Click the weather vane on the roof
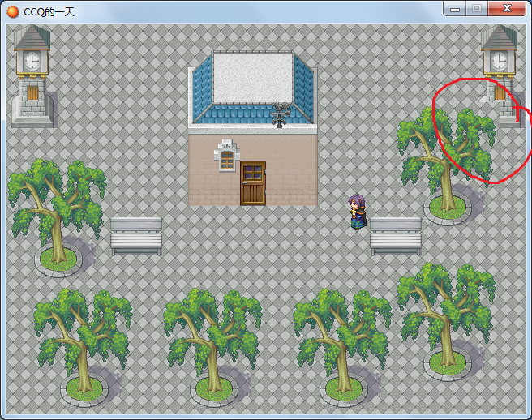Screen dimensions: 532x420 coord(281,114)
